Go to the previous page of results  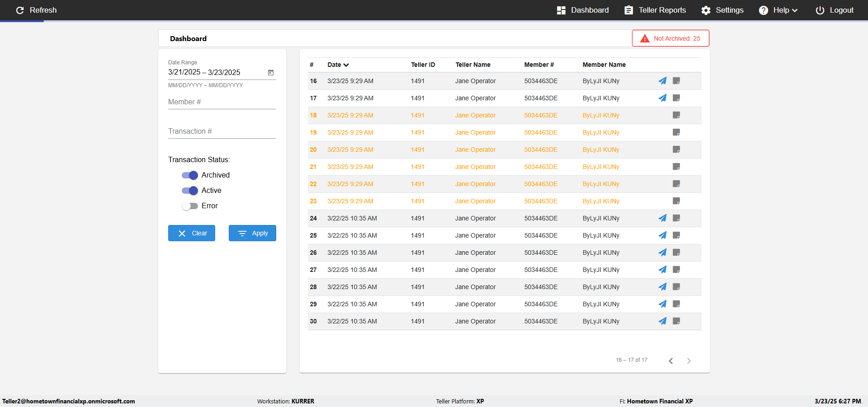671,360
